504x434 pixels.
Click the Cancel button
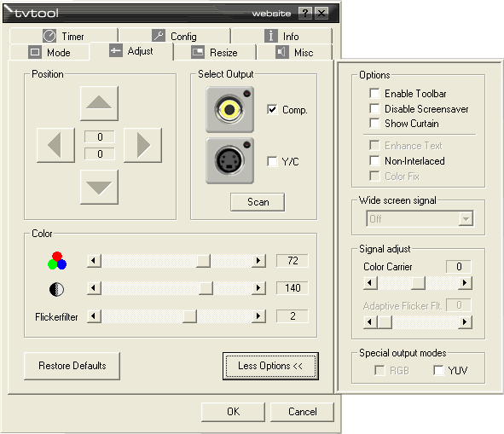click(x=303, y=412)
